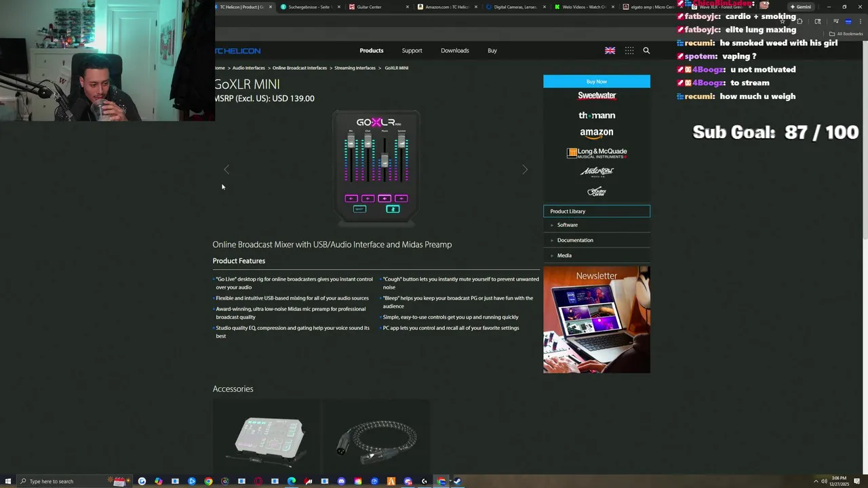Image resolution: width=868 pixels, height=488 pixels.
Task: Click MSRP USD 139.00 price text
Action: (x=264, y=98)
